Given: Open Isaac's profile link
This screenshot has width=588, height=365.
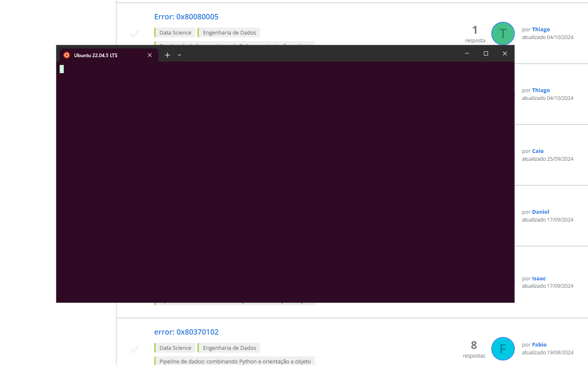Looking at the screenshot, I should [539, 279].
